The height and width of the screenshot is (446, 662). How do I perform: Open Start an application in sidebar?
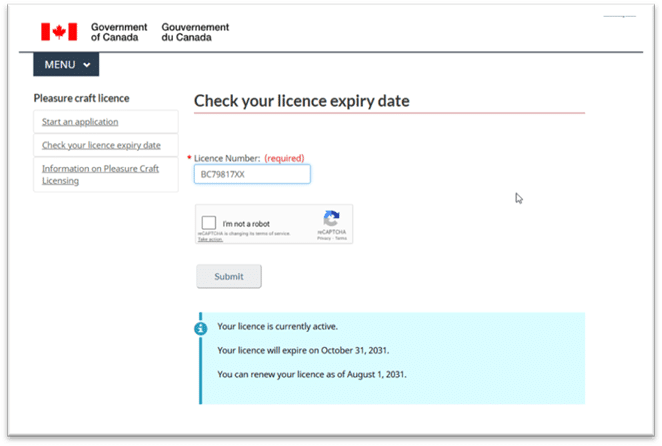click(80, 122)
